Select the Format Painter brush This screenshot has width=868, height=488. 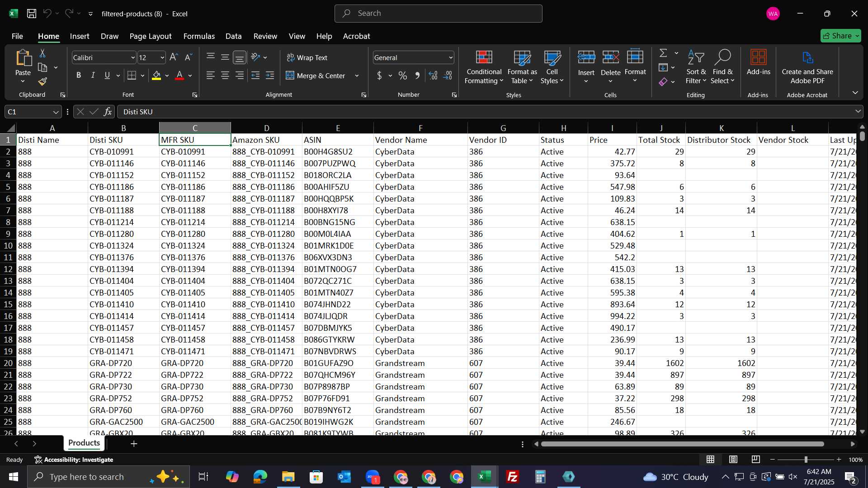(42, 82)
